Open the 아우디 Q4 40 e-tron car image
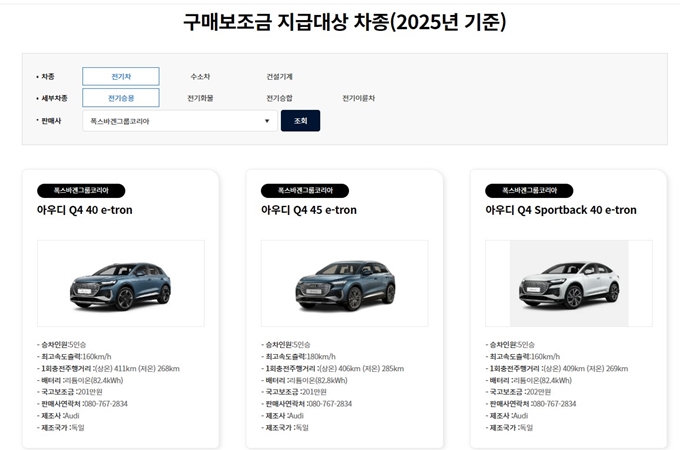680x450 pixels. point(121,283)
